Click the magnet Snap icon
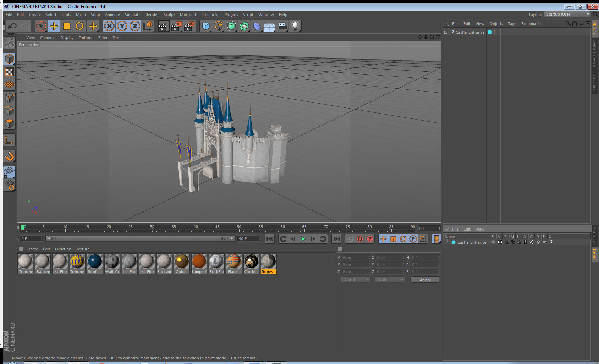 click(x=10, y=156)
